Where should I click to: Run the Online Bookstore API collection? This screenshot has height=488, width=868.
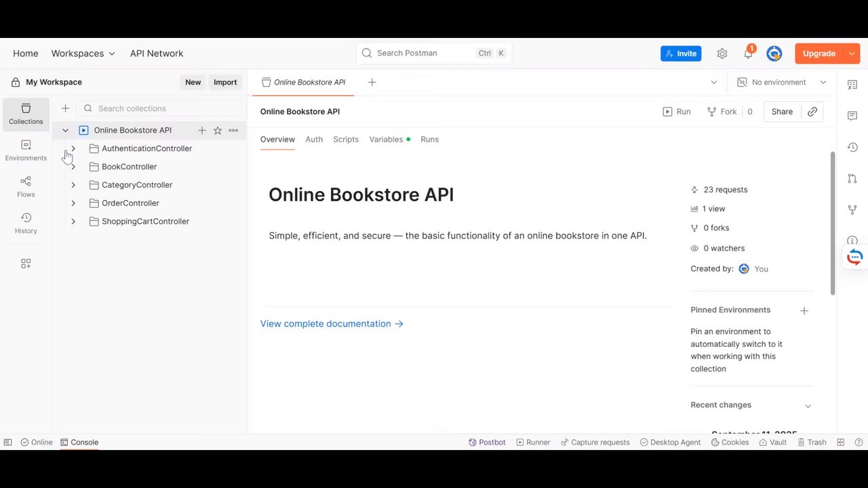677,112
